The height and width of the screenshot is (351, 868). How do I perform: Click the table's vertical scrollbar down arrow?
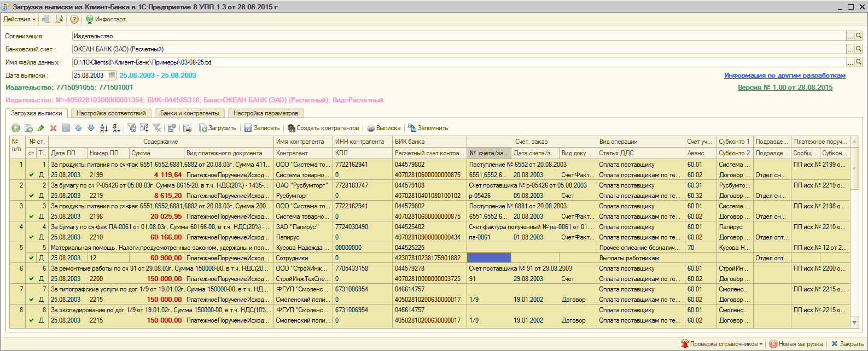click(x=855, y=323)
